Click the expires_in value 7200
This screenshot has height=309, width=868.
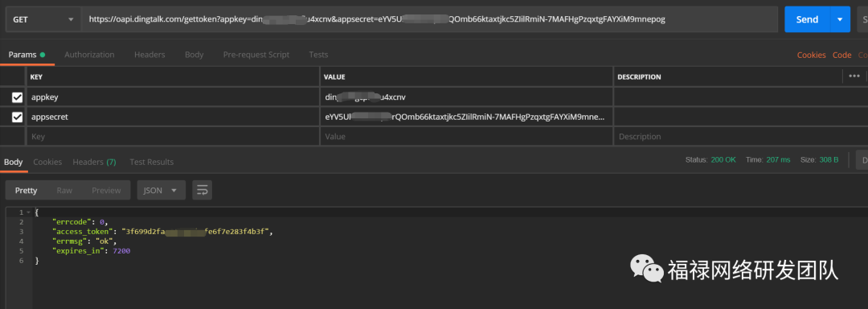121,251
